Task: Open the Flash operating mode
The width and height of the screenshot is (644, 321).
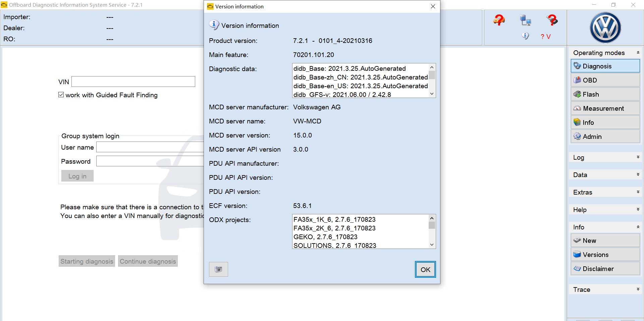Action: pyautogui.click(x=605, y=94)
